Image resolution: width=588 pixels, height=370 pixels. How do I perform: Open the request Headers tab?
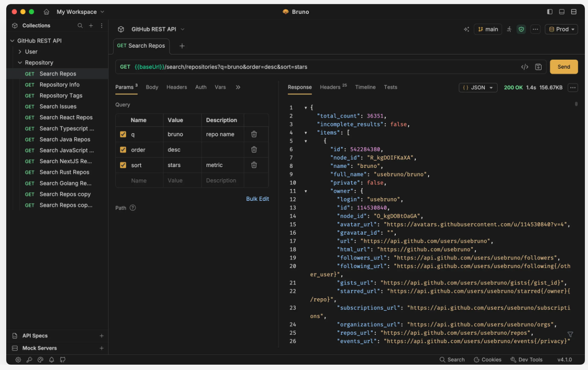click(x=177, y=87)
